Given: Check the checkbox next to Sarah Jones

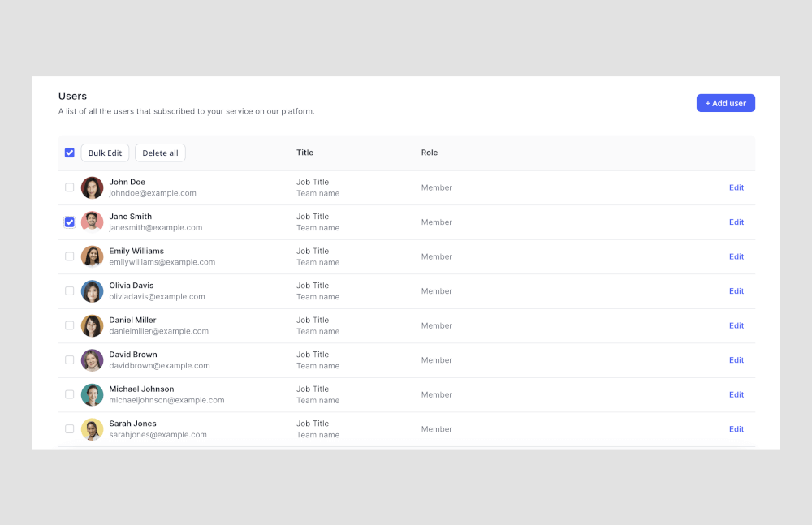Looking at the screenshot, I should pyautogui.click(x=70, y=428).
